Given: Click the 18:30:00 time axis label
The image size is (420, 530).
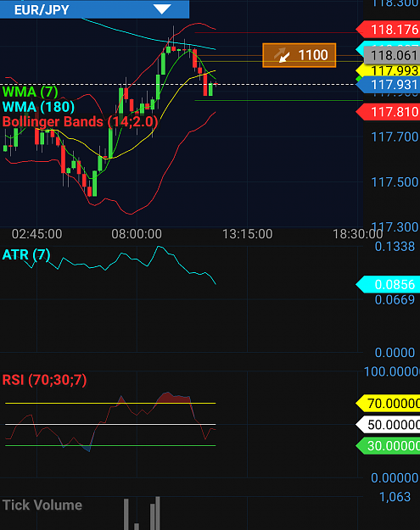Looking at the screenshot, I should (x=358, y=234).
